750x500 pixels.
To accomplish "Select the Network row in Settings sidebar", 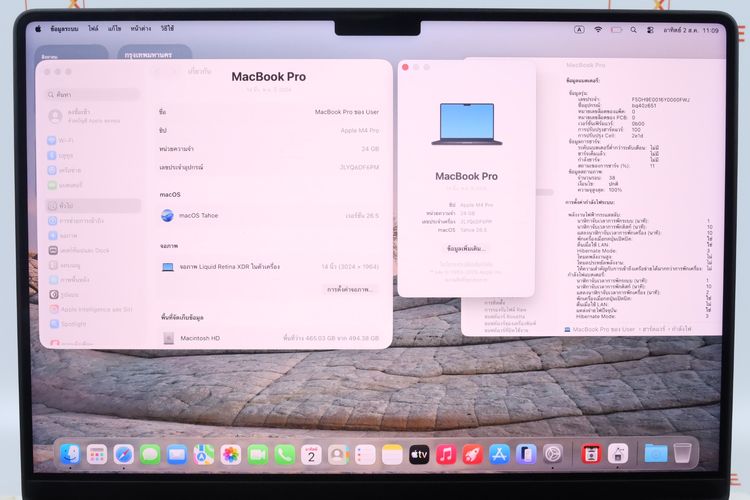I will (92, 170).
